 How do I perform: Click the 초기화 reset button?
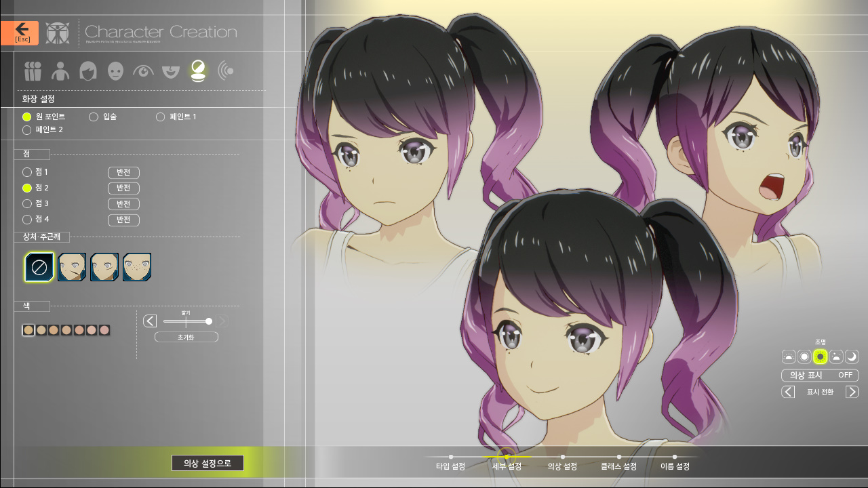[186, 337]
